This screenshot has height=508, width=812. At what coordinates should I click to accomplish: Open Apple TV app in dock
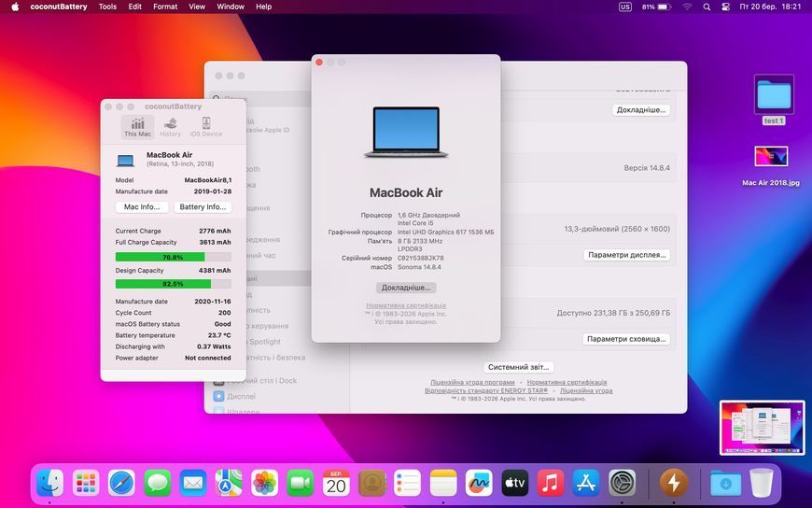(515, 483)
